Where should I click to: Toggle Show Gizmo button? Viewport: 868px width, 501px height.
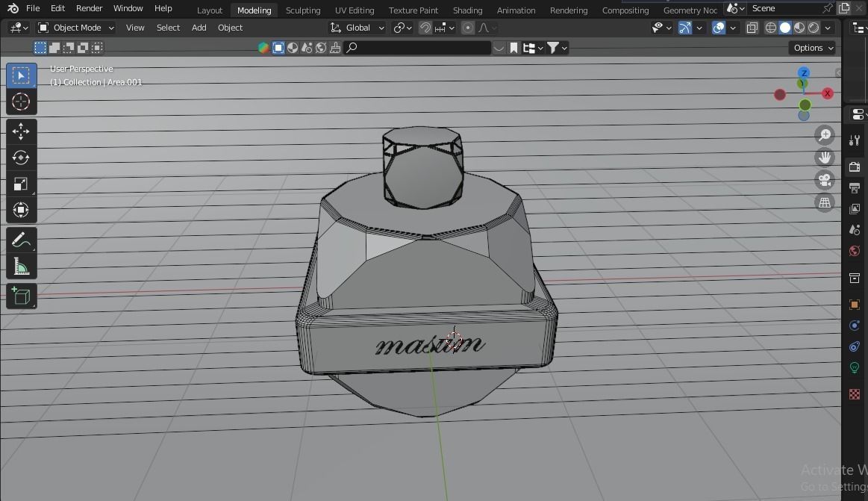(x=684, y=28)
